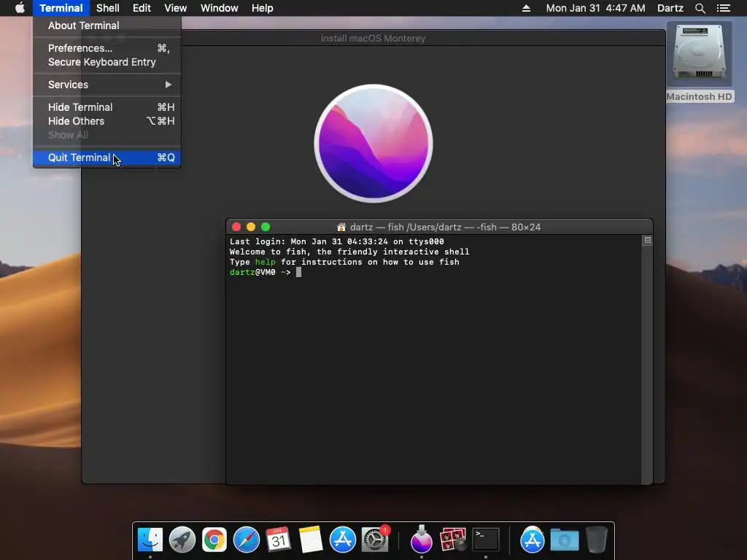Click at the terminal prompt cursor
Viewport: 747px width, 560px height.
(298, 273)
